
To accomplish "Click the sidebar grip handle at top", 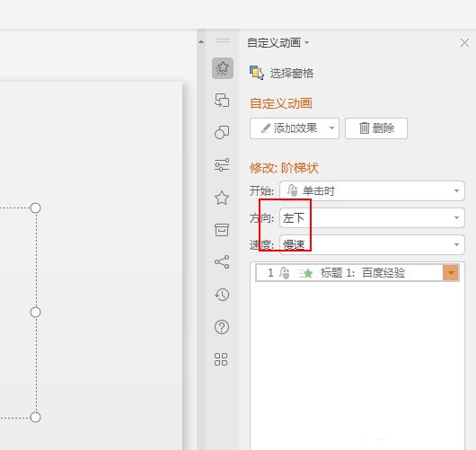I will pyautogui.click(x=223, y=40).
